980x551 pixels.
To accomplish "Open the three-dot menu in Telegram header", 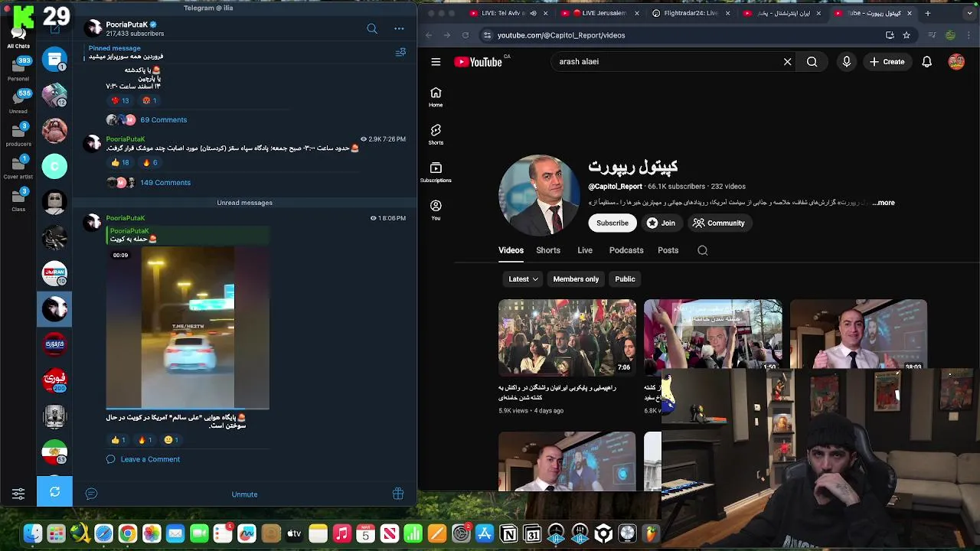I will (x=399, y=28).
